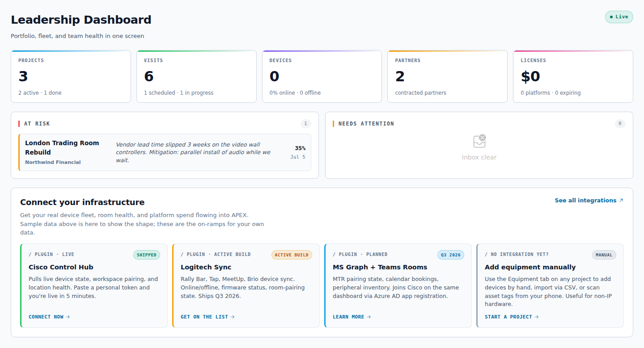This screenshot has height=348, width=644.
Task: Click the Q3 2026 badge
Action: (x=451, y=255)
